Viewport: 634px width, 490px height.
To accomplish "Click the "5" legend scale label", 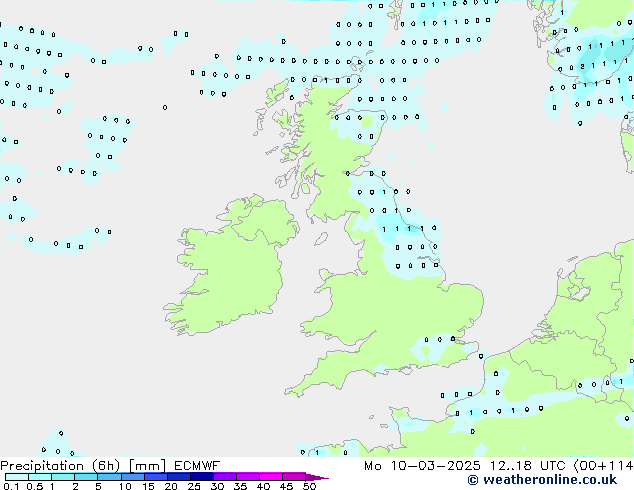I will [98, 486].
